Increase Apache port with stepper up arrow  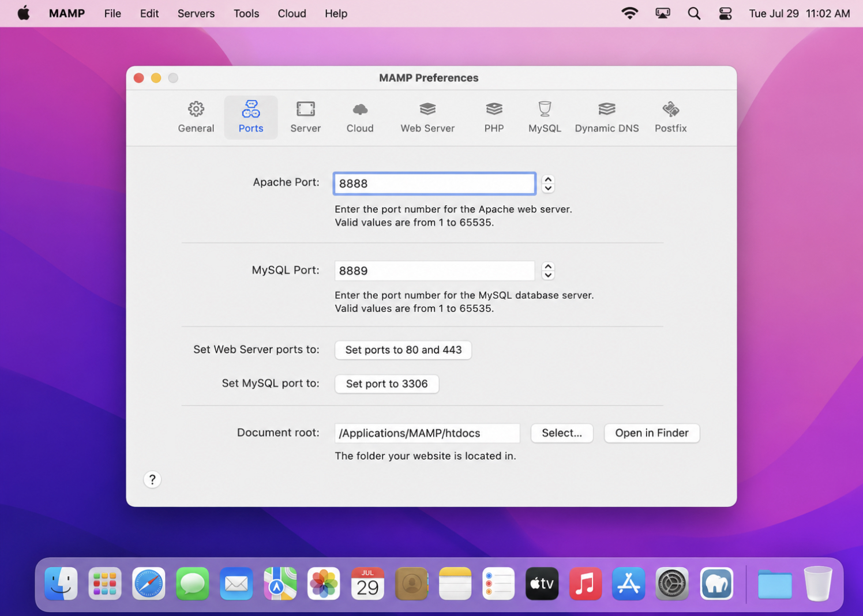548,179
